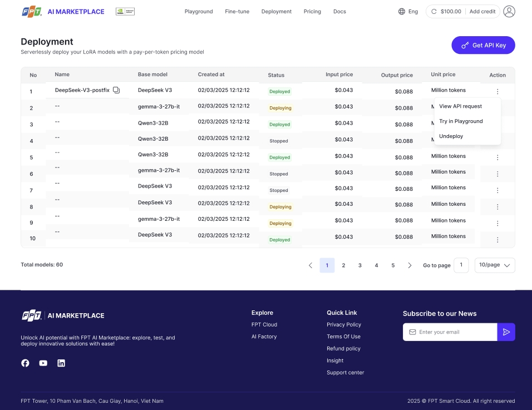Image resolution: width=532 pixels, height=410 pixels.
Task: Open the Facebook page icon in footer
Action: tap(25, 363)
